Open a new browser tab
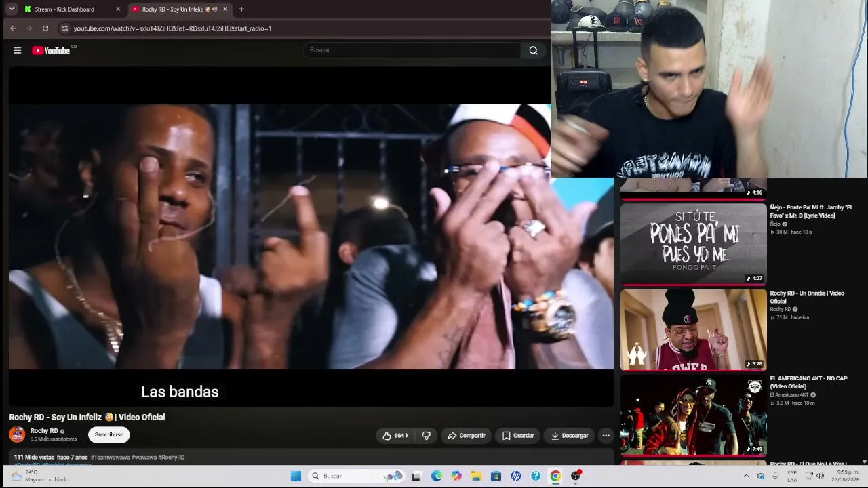This screenshot has height=488, width=868. pyautogui.click(x=241, y=9)
